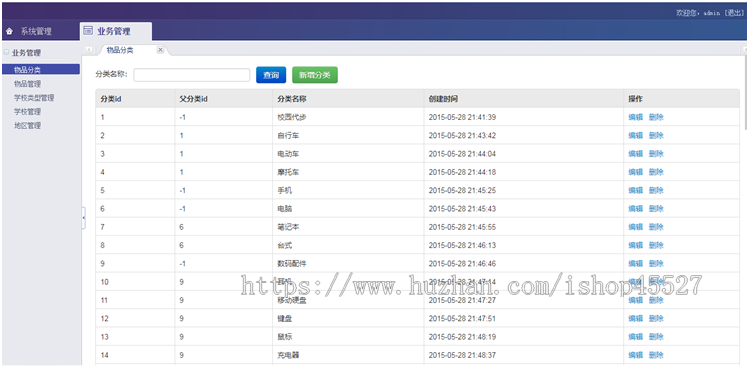This screenshot has width=749, height=368.
Task: Edit the 笔记本 row
Action: [635, 227]
